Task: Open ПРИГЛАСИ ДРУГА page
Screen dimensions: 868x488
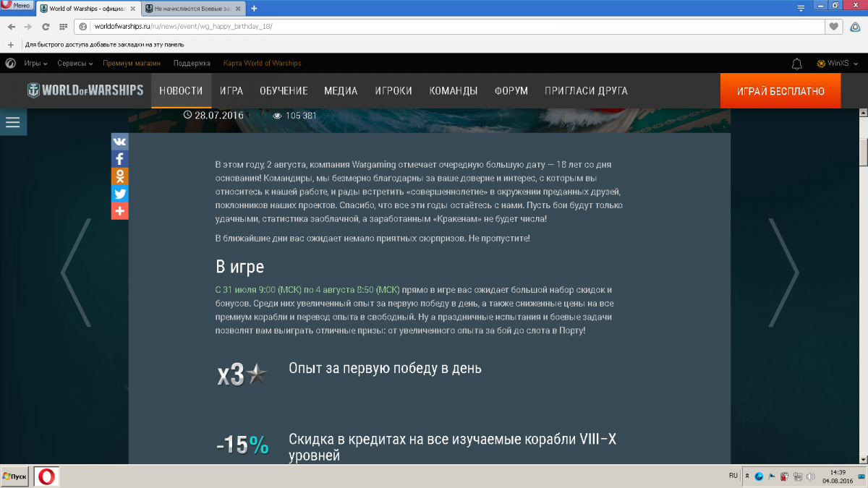Action: coord(586,91)
